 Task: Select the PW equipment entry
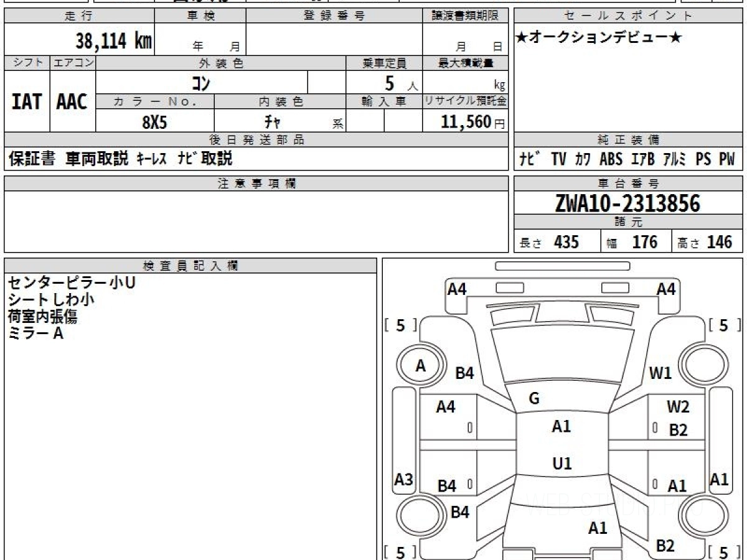coord(727,159)
